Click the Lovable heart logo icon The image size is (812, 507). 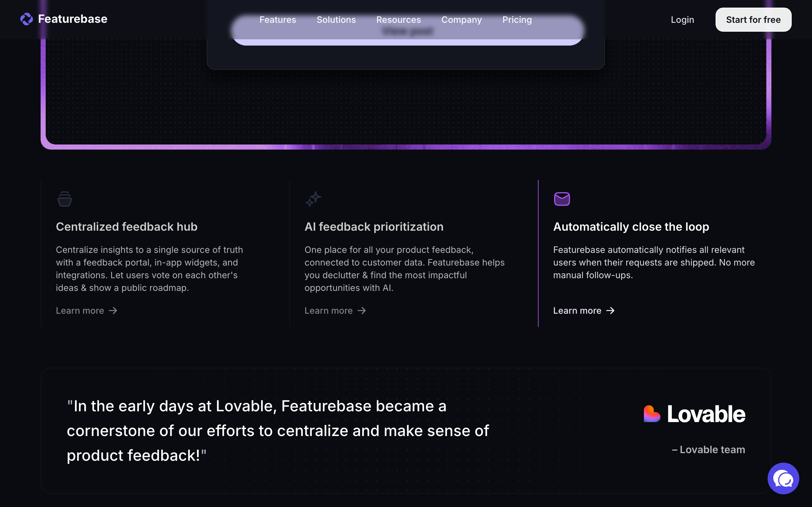point(652,414)
